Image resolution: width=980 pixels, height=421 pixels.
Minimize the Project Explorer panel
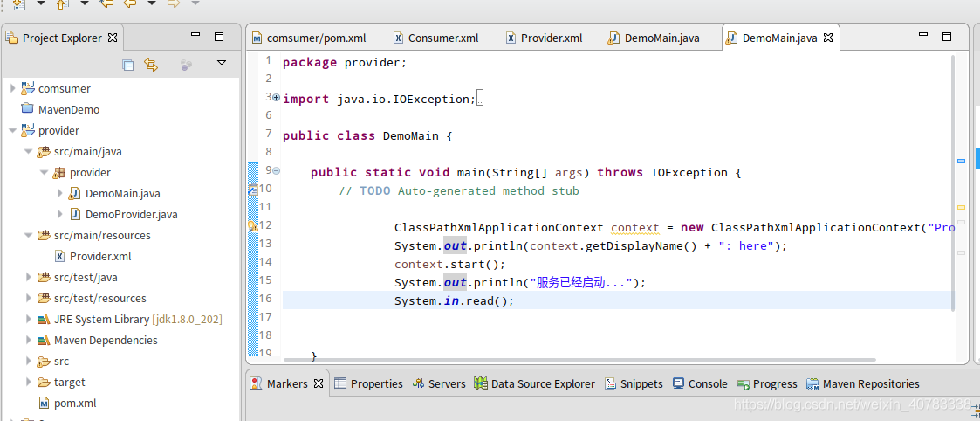coord(195,36)
